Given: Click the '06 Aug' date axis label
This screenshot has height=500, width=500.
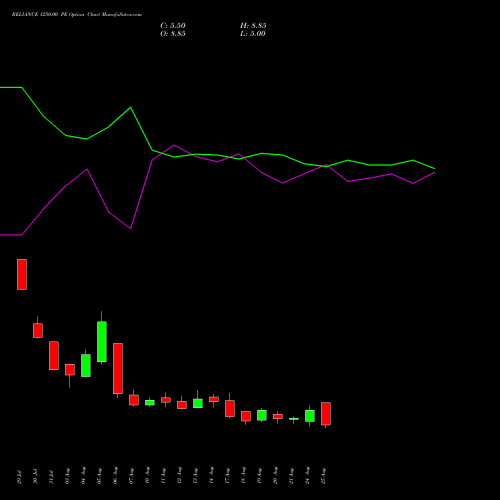Looking at the screenshot, I should point(115,476).
